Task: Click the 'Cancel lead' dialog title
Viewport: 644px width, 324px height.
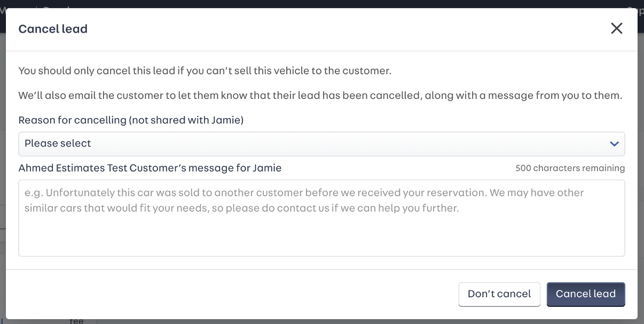Action: click(x=53, y=29)
